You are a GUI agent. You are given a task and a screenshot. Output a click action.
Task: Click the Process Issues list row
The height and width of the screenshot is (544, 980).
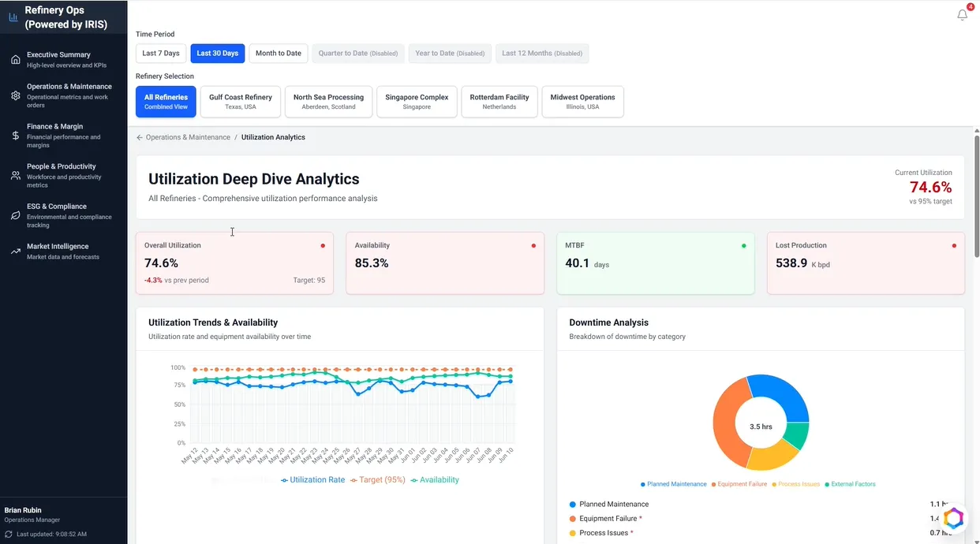pyautogui.click(x=761, y=533)
